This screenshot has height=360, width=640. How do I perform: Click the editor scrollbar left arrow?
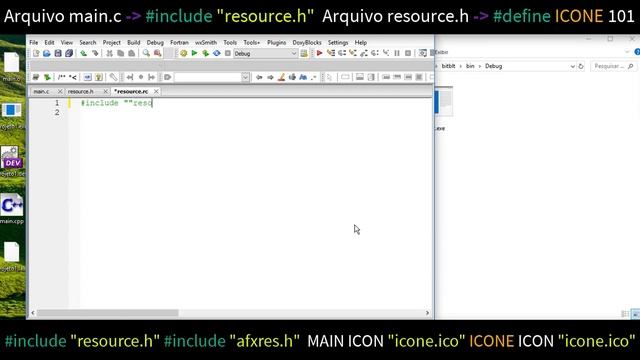33,313
